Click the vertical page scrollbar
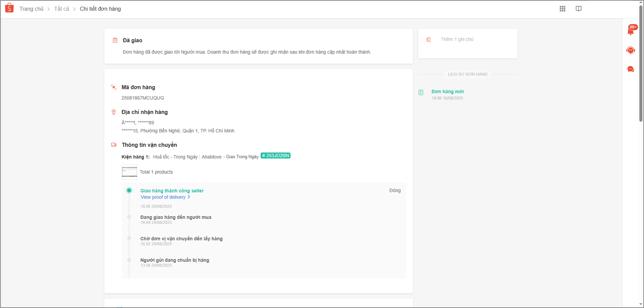644x308 pixels. tap(641, 68)
